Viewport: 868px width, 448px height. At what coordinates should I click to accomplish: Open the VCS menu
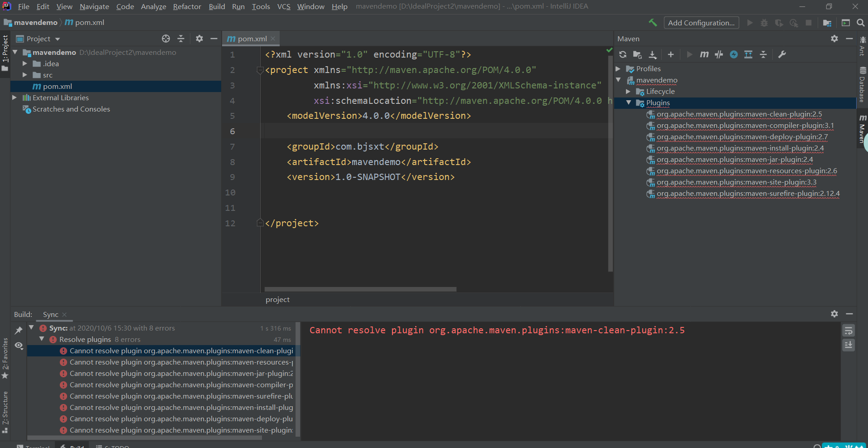284,6
